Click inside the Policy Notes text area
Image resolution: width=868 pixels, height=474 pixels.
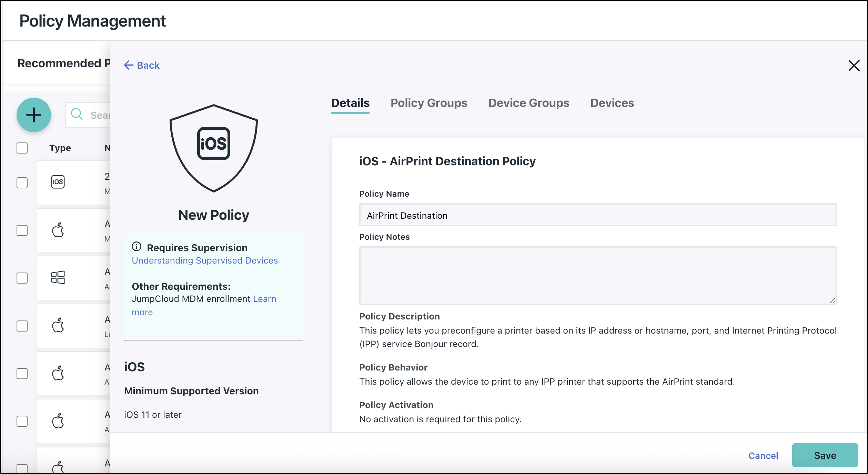[596, 275]
